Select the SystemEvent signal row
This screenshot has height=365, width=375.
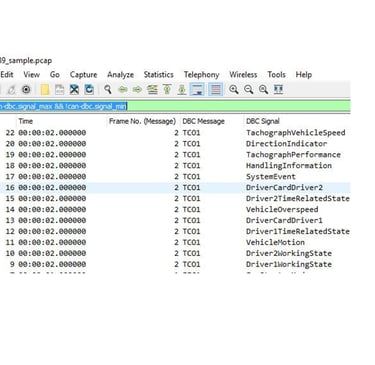click(x=175, y=177)
